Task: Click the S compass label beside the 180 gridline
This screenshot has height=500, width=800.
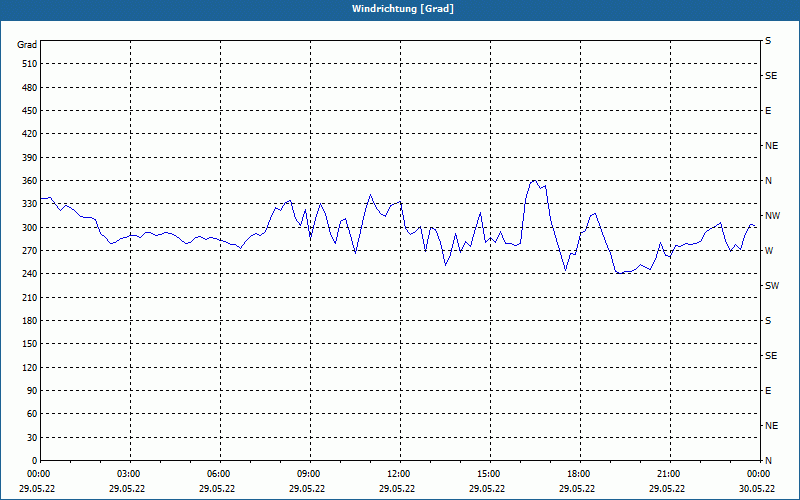Action: 768,321
